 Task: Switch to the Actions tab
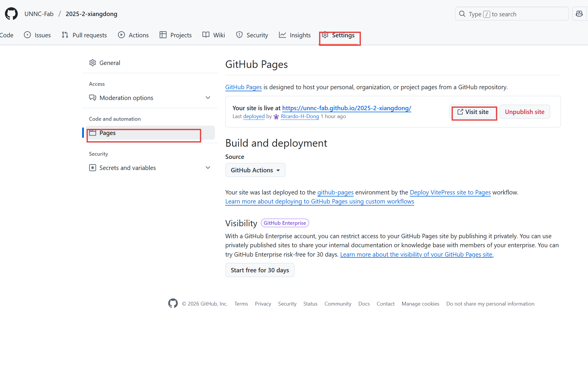[x=133, y=35]
